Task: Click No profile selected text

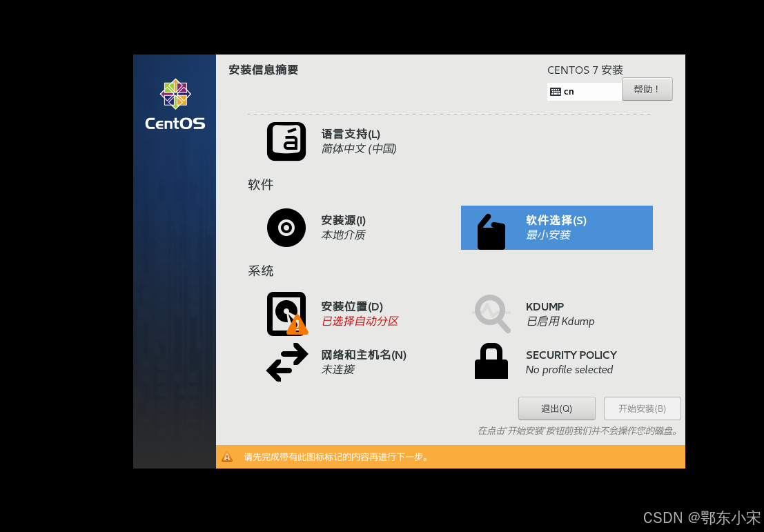Action: [569, 369]
